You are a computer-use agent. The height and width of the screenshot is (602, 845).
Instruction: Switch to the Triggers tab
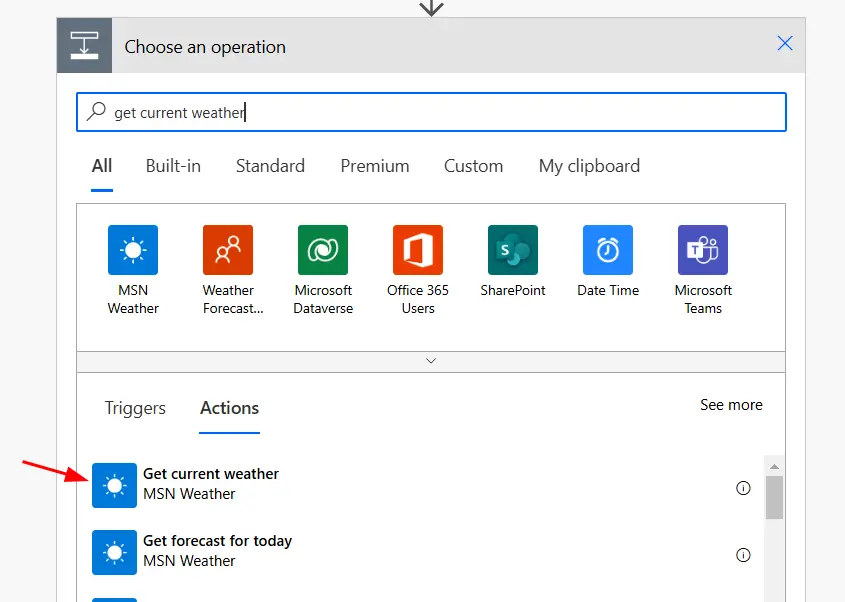point(135,408)
